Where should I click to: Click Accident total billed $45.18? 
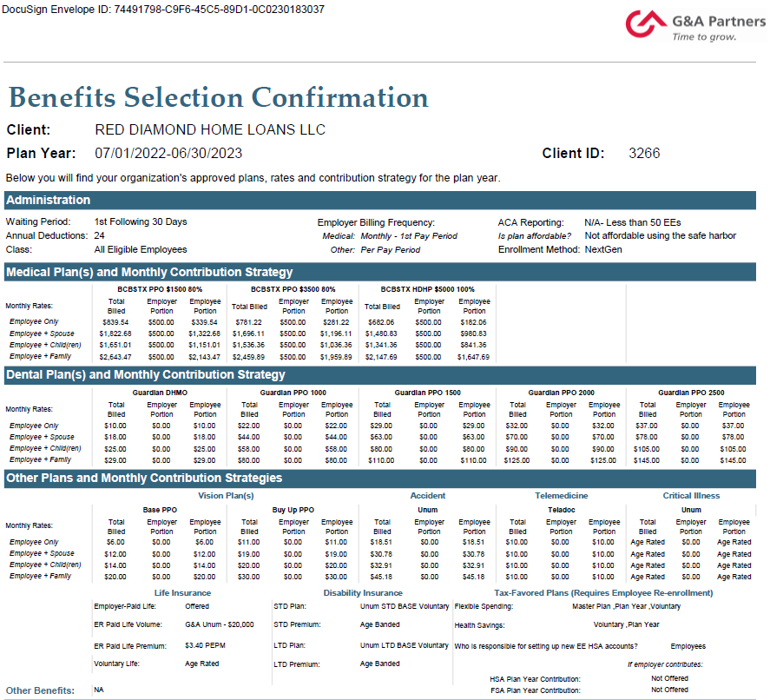point(381,577)
